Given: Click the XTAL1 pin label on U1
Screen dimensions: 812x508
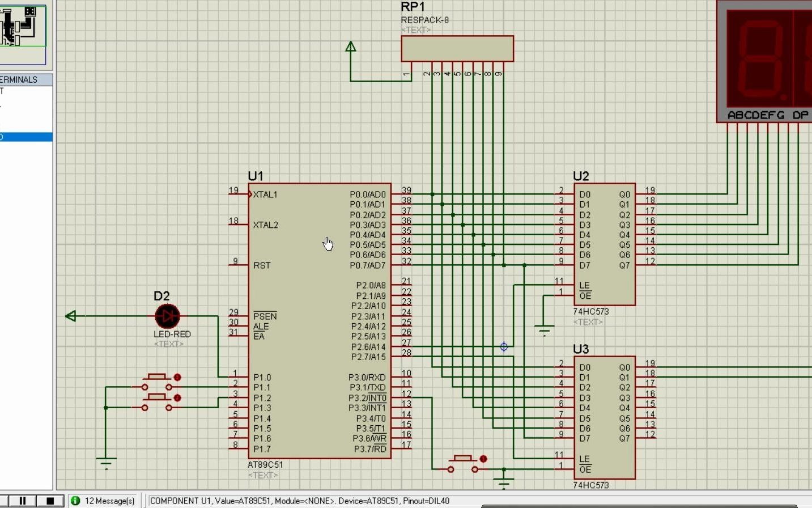Looking at the screenshot, I should 265,194.
